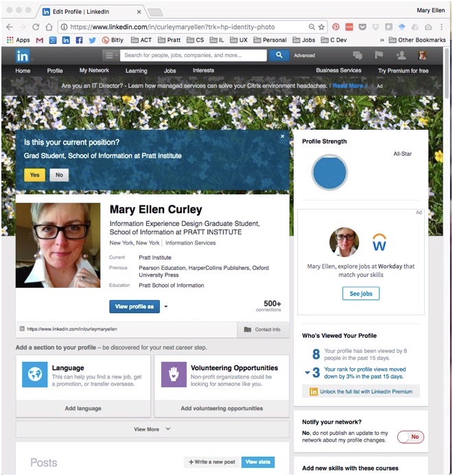Click View profile as button

(135, 306)
